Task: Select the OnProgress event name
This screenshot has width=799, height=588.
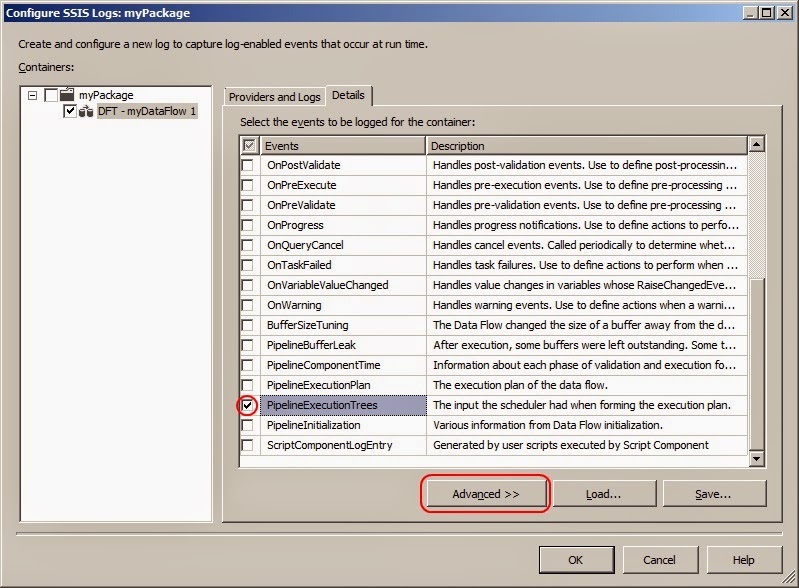Action: click(x=295, y=225)
